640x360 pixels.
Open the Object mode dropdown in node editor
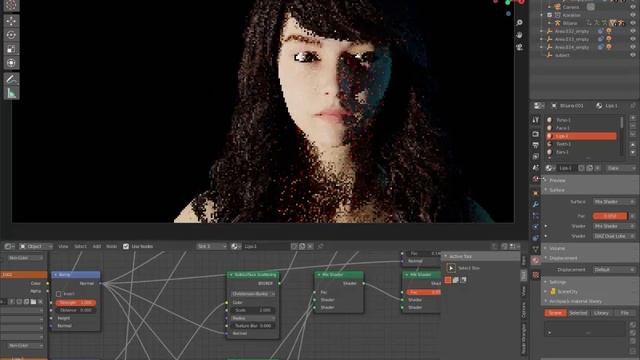[x=36, y=247]
